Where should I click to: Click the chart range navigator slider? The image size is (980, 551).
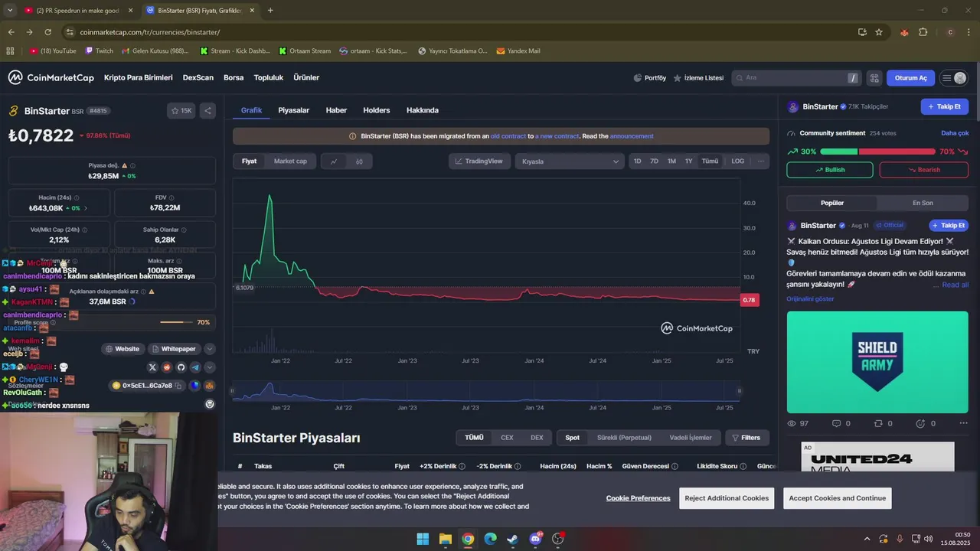(485, 391)
